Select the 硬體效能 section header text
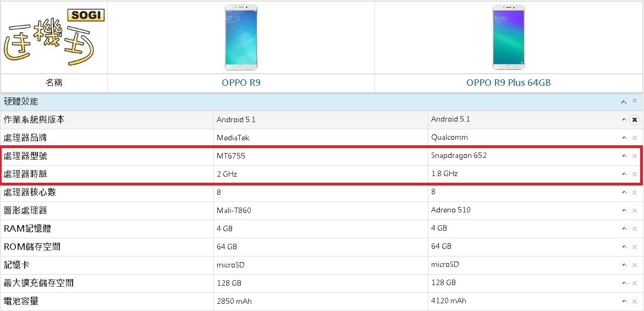 point(21,101)
